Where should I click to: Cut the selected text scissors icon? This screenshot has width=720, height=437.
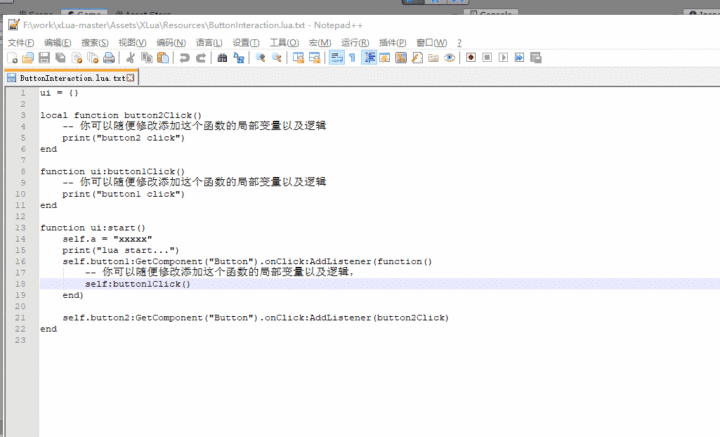click(130, 58)
